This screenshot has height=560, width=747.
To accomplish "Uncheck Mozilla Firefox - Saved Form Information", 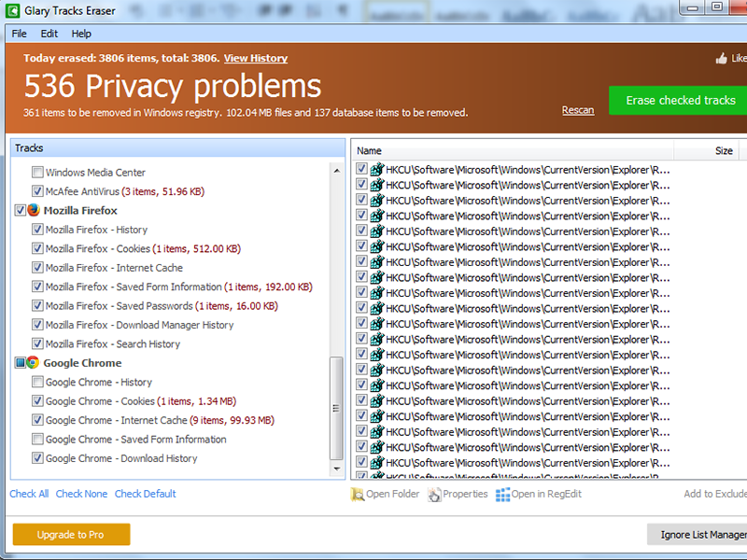I will click(x=37, y=287).
